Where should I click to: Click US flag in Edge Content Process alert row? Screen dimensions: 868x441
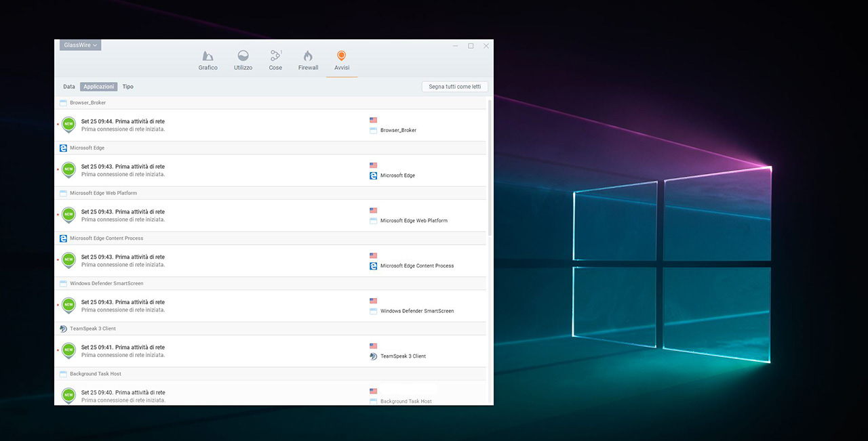click(x=373, y=255)
